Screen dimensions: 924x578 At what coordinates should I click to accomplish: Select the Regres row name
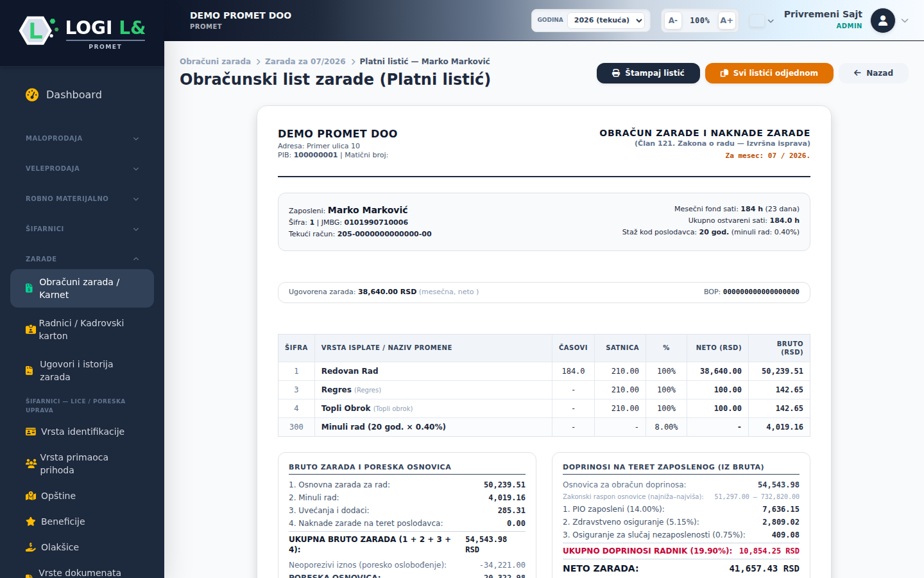coord(336,390)
